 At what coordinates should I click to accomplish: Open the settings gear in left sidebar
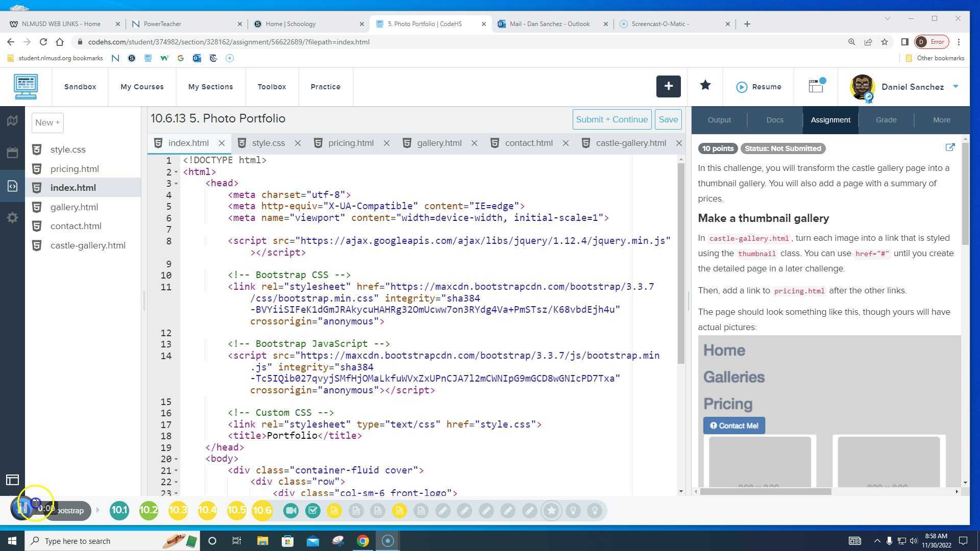click(x=12, y=218)
